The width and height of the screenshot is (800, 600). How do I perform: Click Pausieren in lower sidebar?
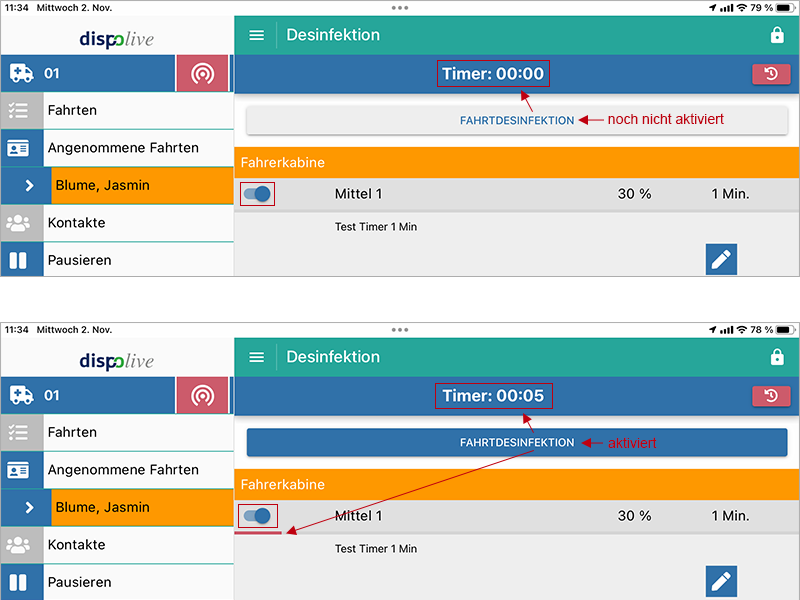coord(79,582)
